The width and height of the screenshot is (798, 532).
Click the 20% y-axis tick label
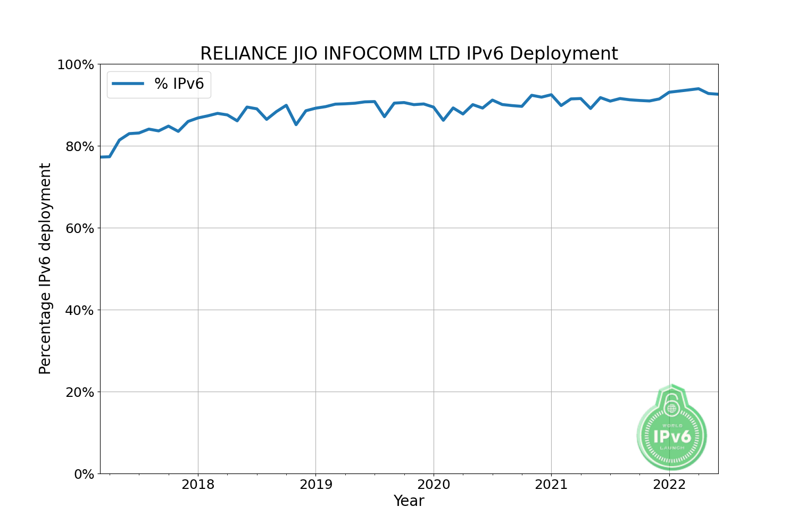[x=79, y=392]
